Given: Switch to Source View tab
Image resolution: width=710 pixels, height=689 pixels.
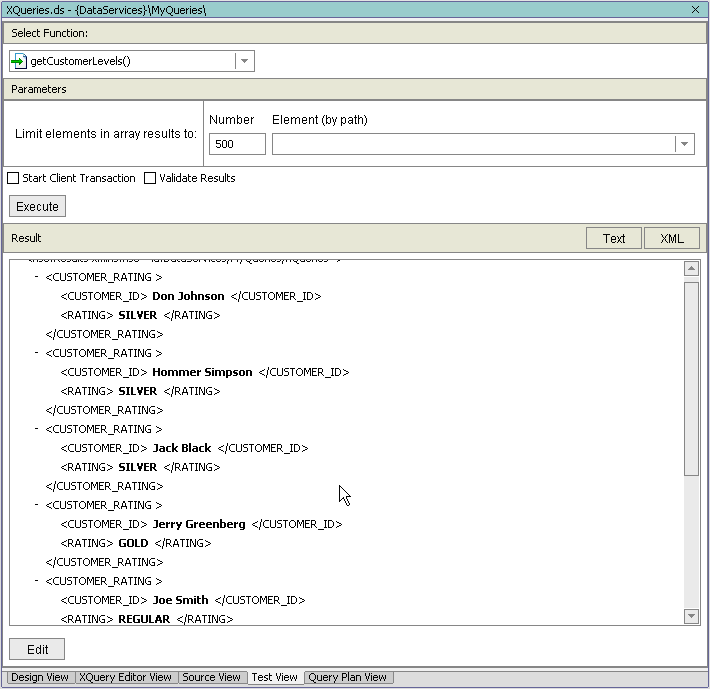Looking at the screenshot, I should (211, 677).
